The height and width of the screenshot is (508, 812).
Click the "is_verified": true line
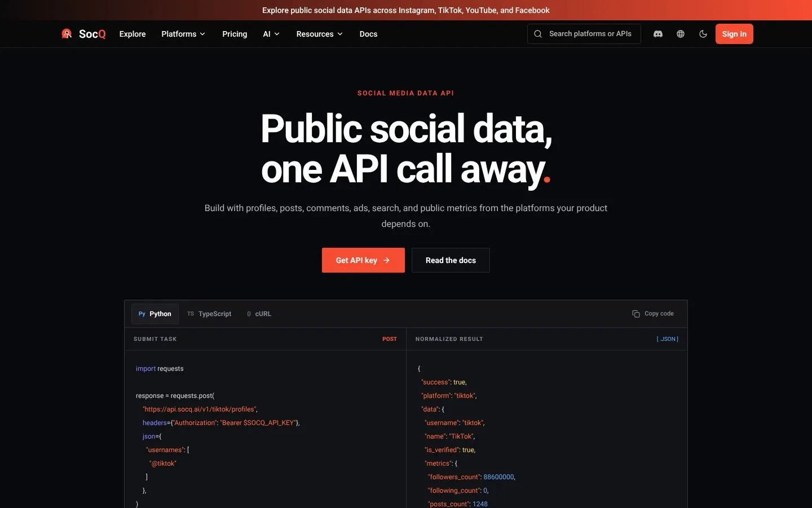tap(450, 450)
